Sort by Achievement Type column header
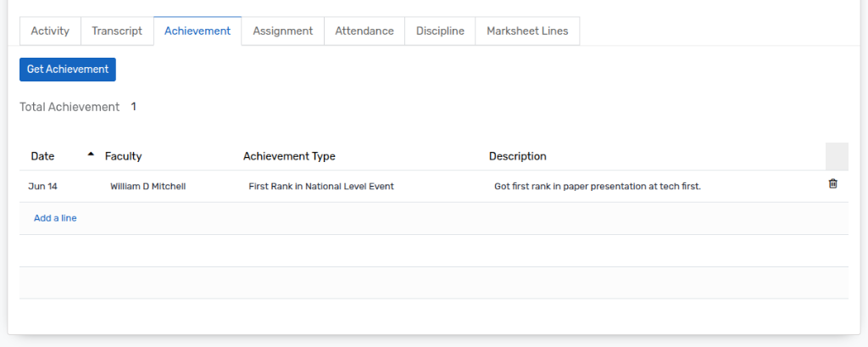This screenshot has height=347, width=868. (290, 156)
